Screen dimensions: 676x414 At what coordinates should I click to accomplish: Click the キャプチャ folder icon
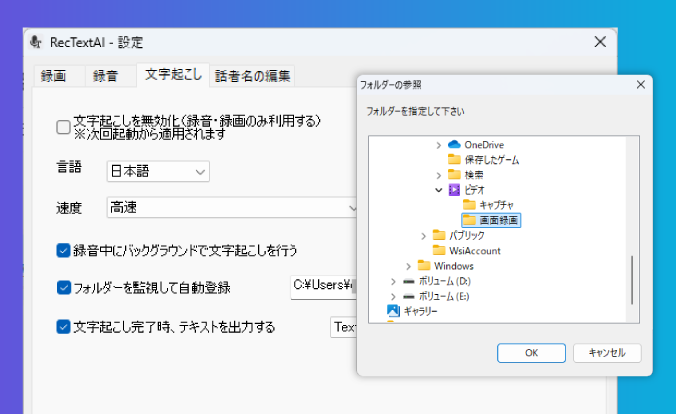469,204
